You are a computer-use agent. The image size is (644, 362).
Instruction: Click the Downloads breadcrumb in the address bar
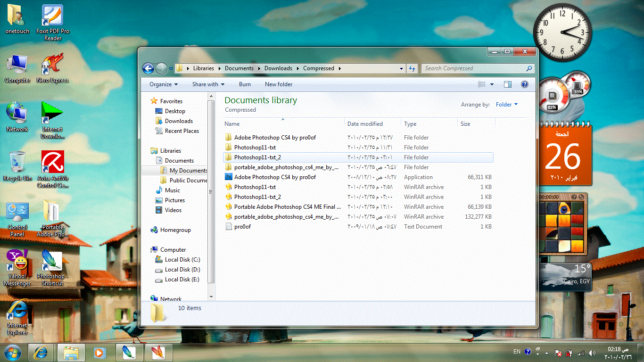(x=278, y=68)
